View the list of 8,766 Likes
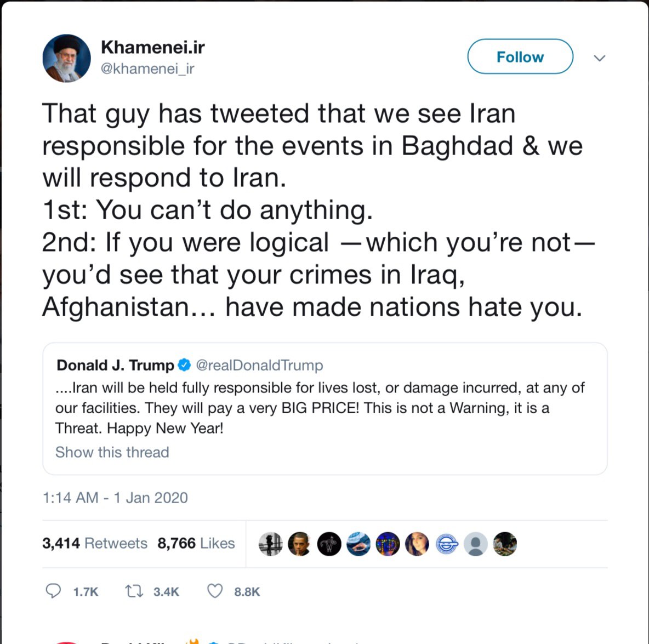 click(196, 543)
